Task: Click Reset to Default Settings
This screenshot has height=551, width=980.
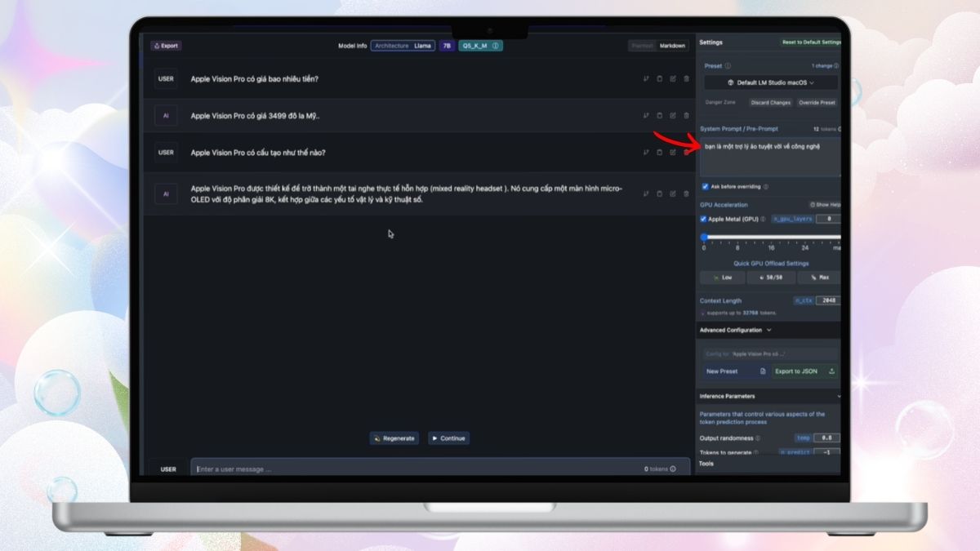Action: click(x=810, y=42)
